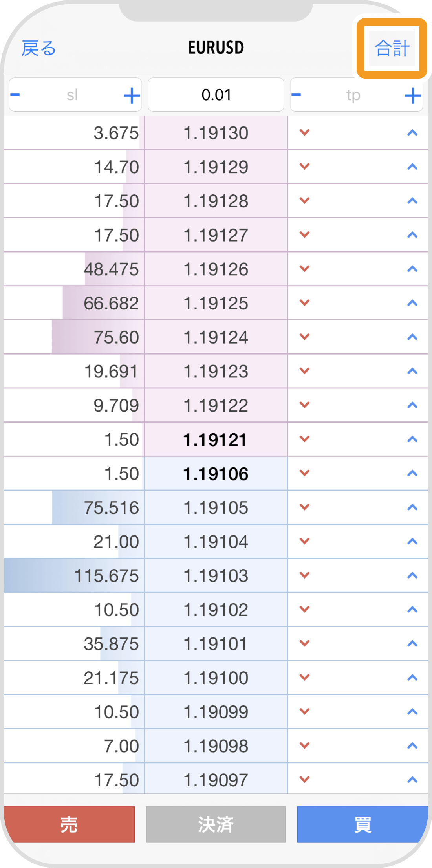The width and height of the screenshot is (432, 868).
Task: Tap the tp minus stepper icon
Action: coord(297,95)
